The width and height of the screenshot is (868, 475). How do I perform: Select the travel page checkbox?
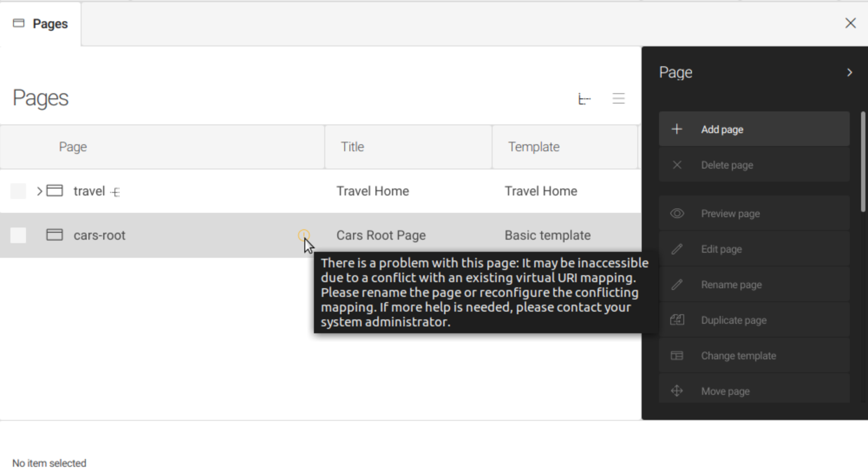(x=18, y=190)
